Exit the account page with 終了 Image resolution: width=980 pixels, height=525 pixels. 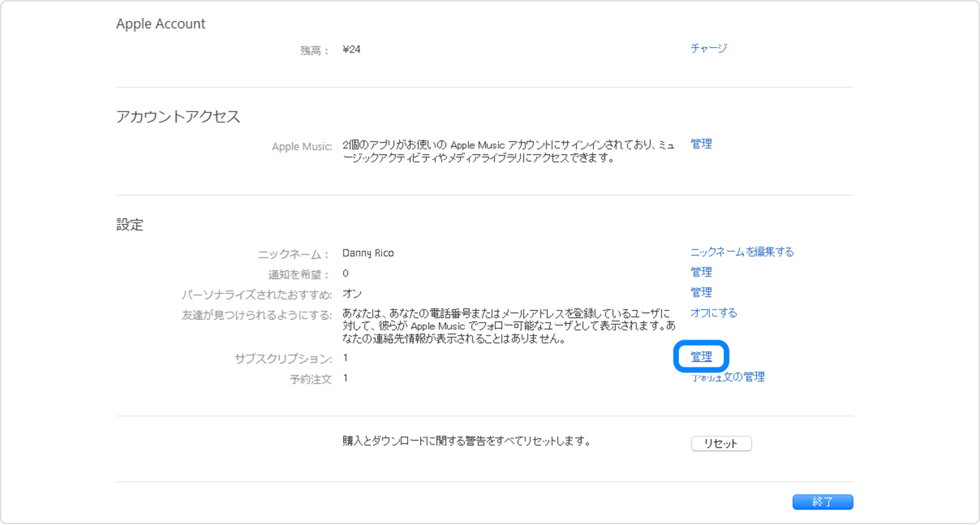822,502
